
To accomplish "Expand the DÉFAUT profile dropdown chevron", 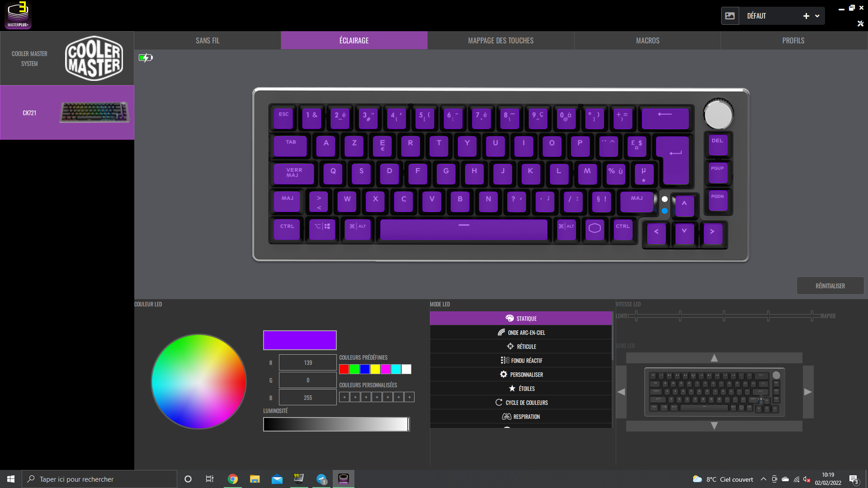I will pyautogui.click(x=817, y=16).
